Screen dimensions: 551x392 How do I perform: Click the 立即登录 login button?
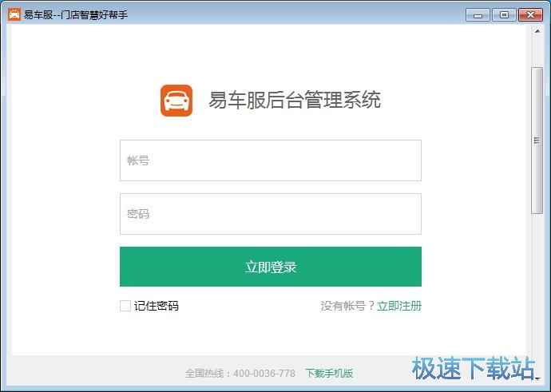click(x=271, y=267)
